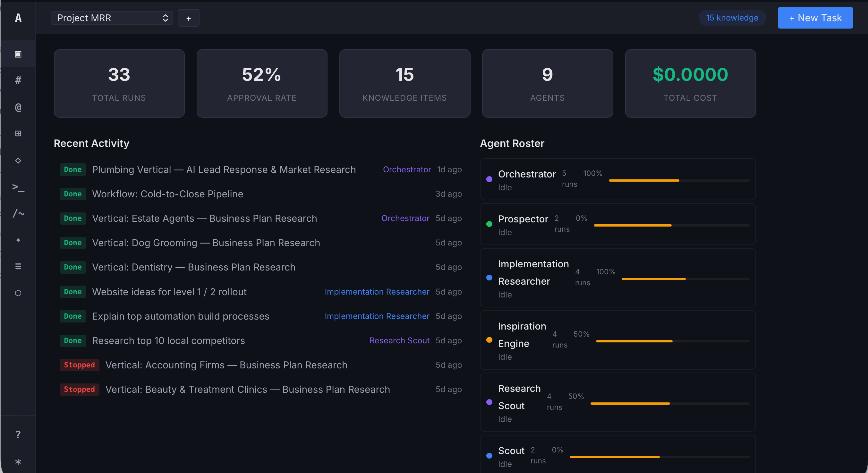Viewport: 868px width, 473px height.
Task: Open help via the question mark icon
Action: [x=18, y=434]
